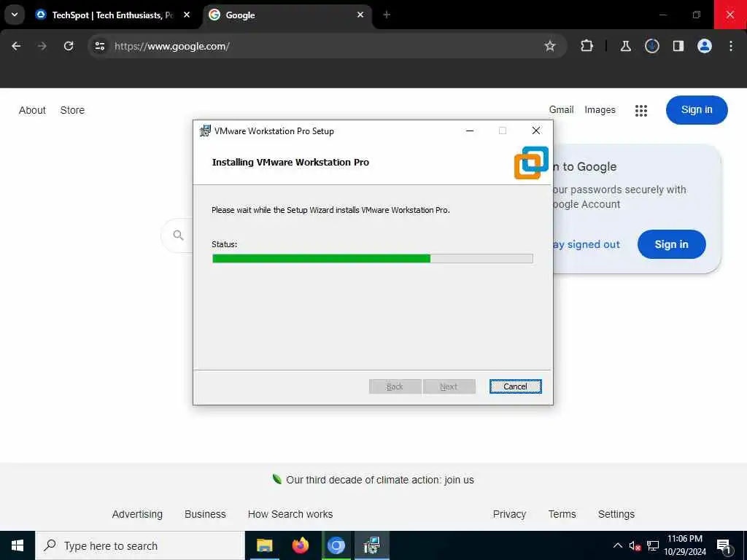
Task: Click the installer title bar icon
Action: click(205, 131)
